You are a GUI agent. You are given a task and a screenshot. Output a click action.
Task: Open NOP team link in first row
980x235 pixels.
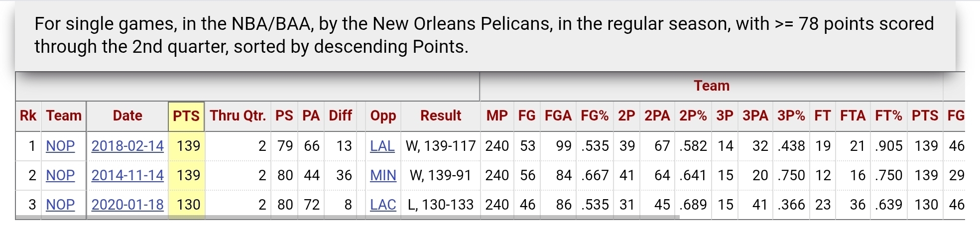(60, 146)
